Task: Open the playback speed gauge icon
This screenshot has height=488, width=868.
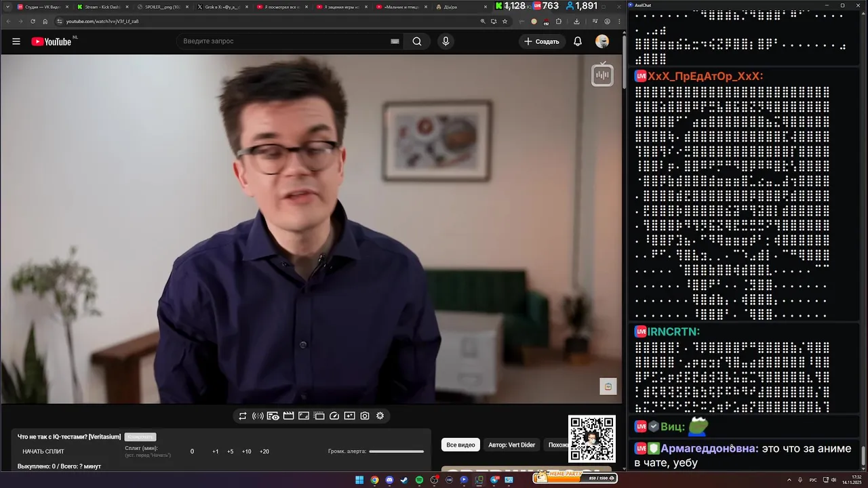Action: click(x=334, y=416)
